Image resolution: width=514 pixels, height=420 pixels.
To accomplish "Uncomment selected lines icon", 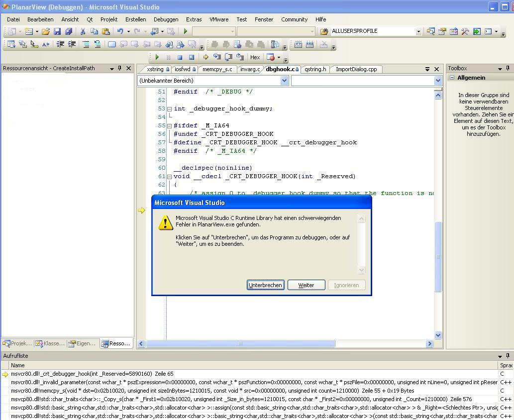I will click(98, 44).
